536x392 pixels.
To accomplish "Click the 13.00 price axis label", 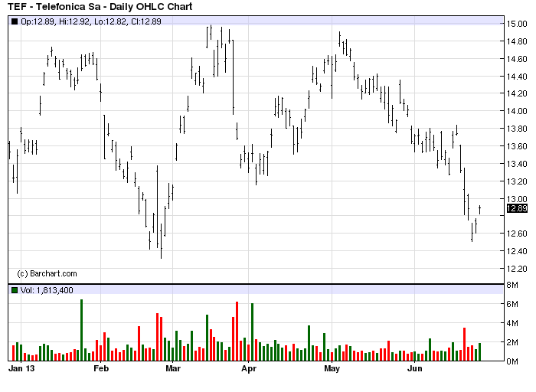I will click(517, 199).
